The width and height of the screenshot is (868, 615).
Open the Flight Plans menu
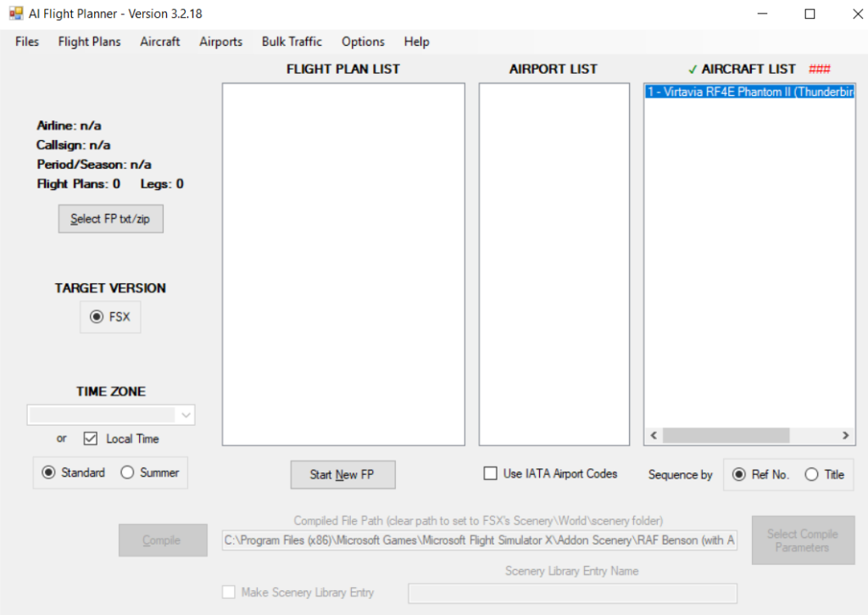pyautogui.click(x=89, y=42)
